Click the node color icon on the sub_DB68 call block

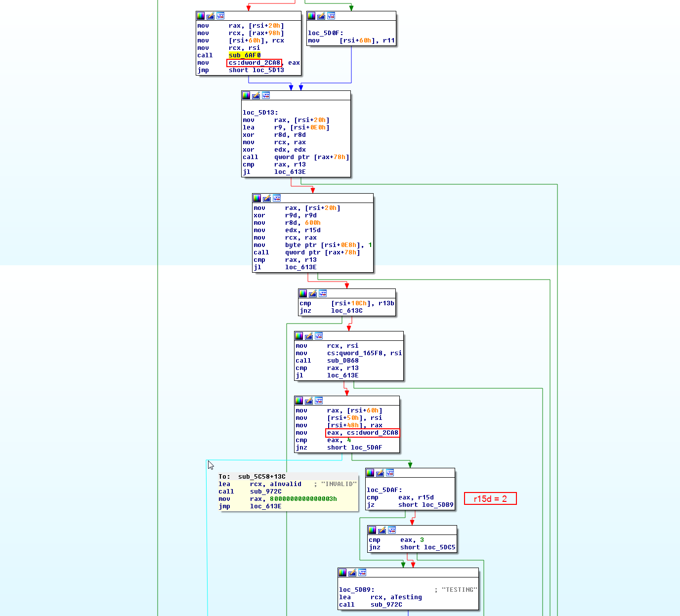coord(299,336)
